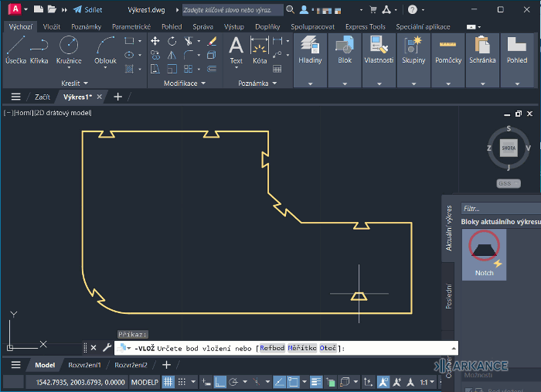
Task: Click the Scale tool icon
Action: (172, 69)
